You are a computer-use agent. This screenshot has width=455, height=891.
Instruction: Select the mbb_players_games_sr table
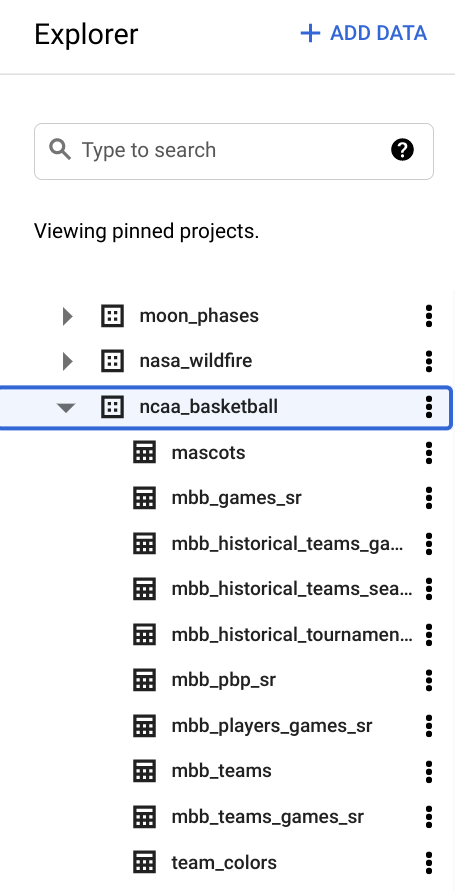[272, 726]
